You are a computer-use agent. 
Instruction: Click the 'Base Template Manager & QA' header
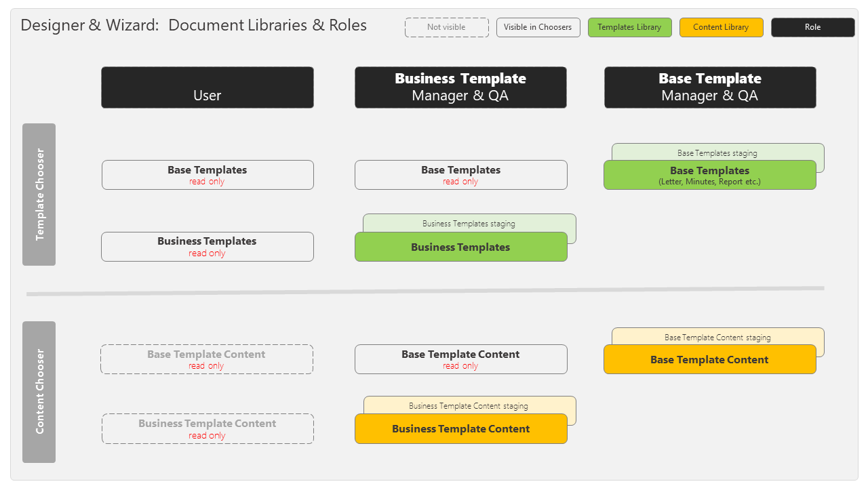[x=710, y=87]
